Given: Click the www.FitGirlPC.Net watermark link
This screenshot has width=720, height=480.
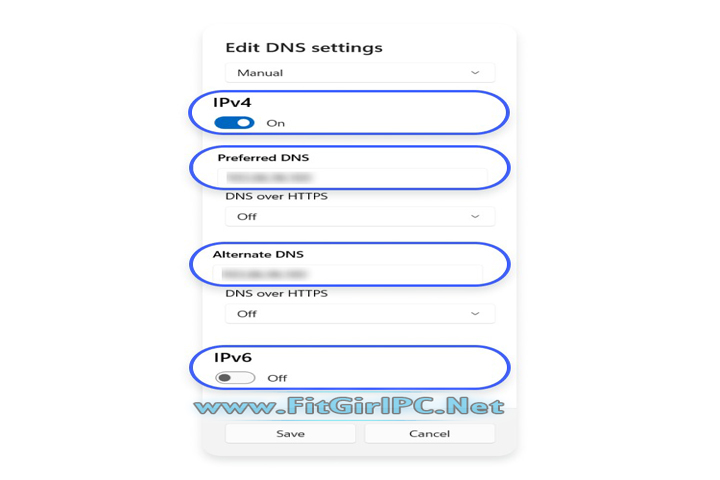Looking at the screenshot, I should point(349,407).
